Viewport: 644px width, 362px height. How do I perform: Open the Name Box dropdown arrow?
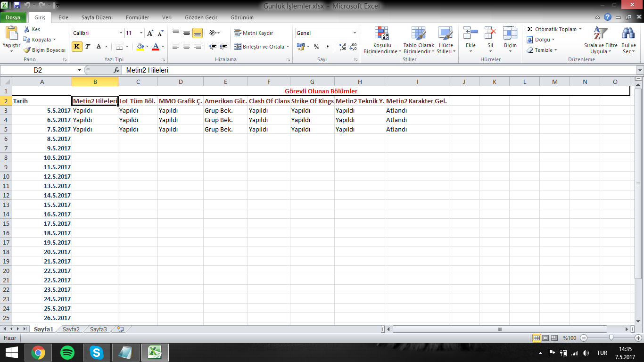point(79,70)
